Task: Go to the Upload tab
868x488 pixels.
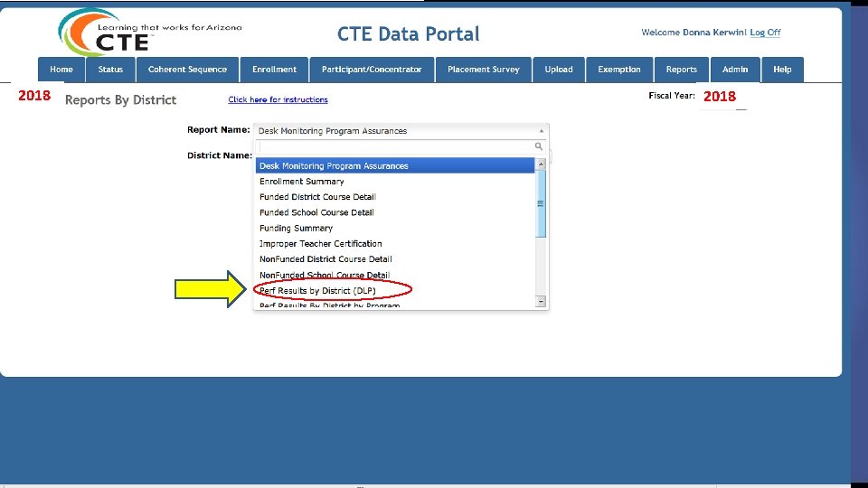Action: (x=559, y=70)
